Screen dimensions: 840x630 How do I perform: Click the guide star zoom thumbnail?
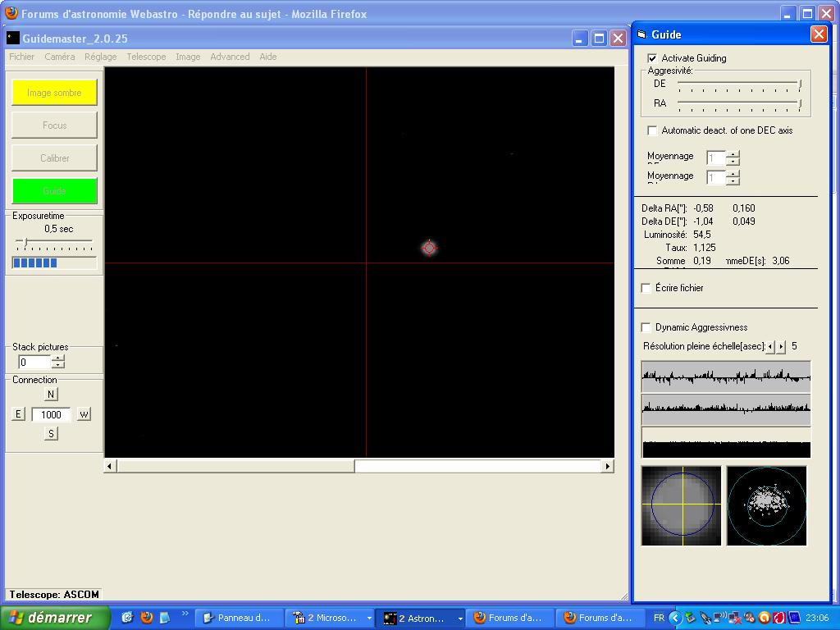pos(681,505)
